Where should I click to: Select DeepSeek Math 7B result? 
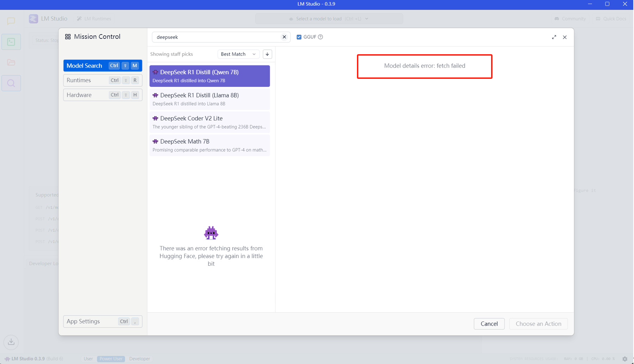click(x=210, y=145)
